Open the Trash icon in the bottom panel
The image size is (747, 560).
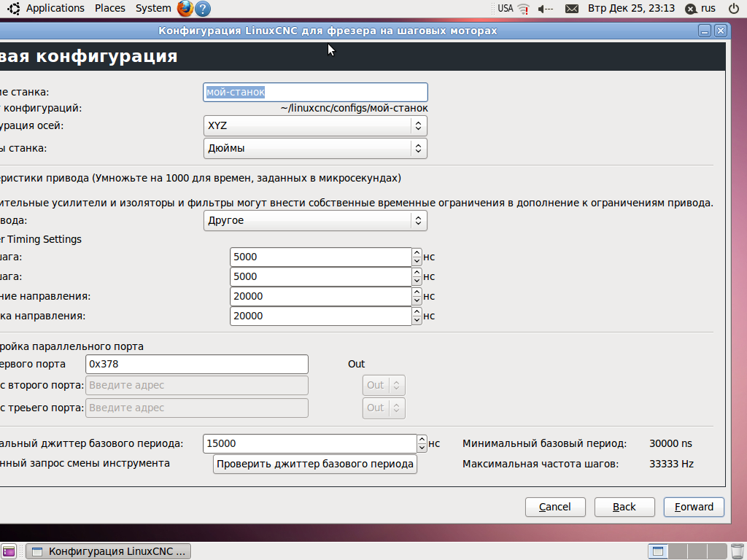pos(738,551)
